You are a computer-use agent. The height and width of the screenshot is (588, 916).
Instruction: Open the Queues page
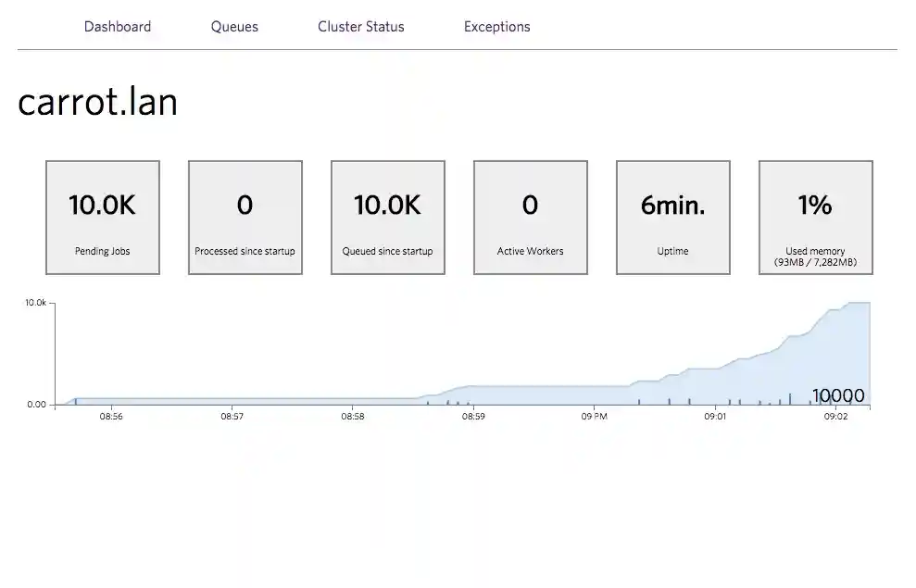pyautogui.click(x=233, y=27)
